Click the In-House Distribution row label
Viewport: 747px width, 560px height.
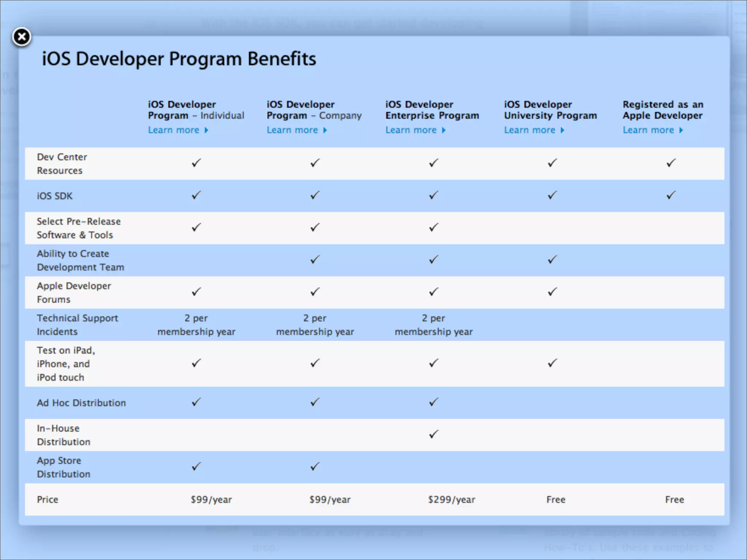[x=63, y=435]
